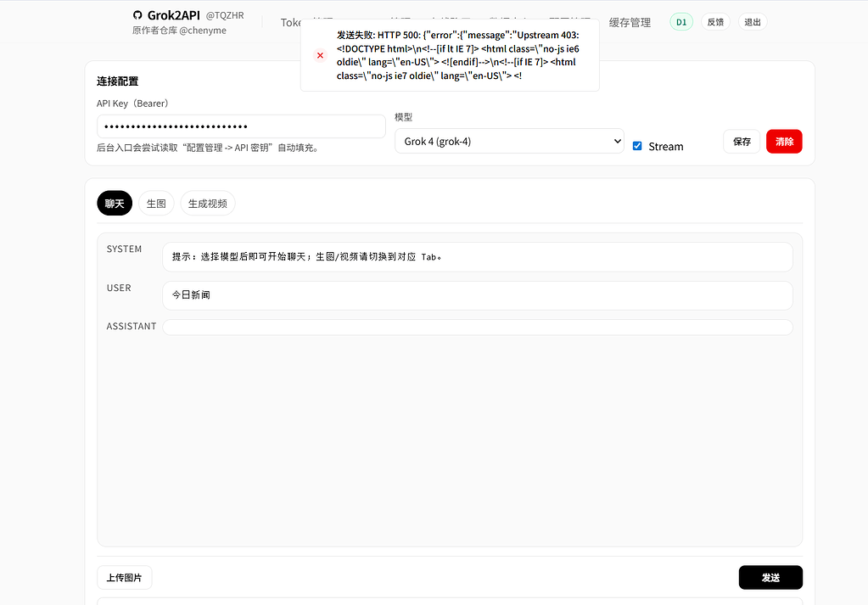Click the SYSTEM hint message box
The width and height of the screenshot is (868, 605).
(x=477, y=257)
